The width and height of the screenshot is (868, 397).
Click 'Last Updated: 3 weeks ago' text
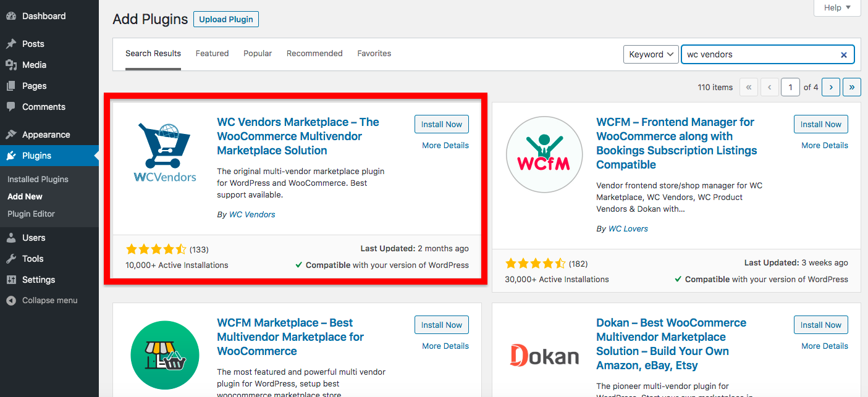[796, 263]
